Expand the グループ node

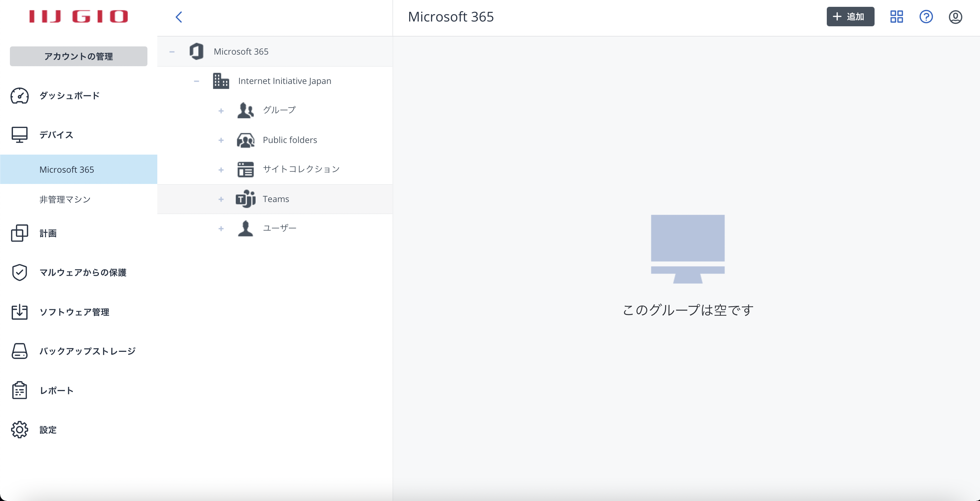(221, 111)
